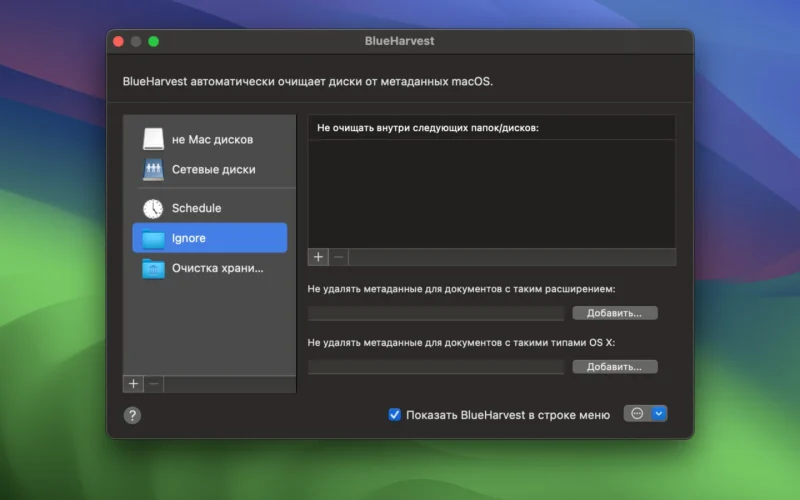This screenshot has width=800, height=500.
Task: Open help with question mark button
Action: point(132,415)
